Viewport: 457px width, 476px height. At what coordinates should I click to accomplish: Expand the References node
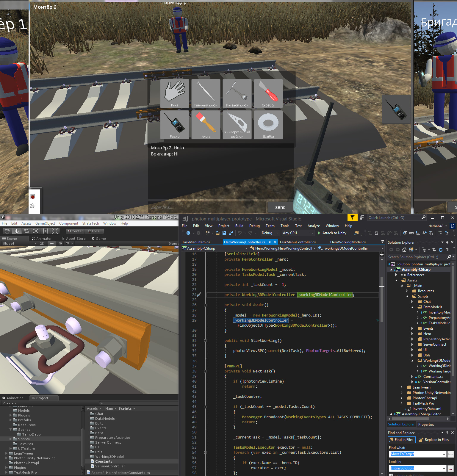(396, 275)
